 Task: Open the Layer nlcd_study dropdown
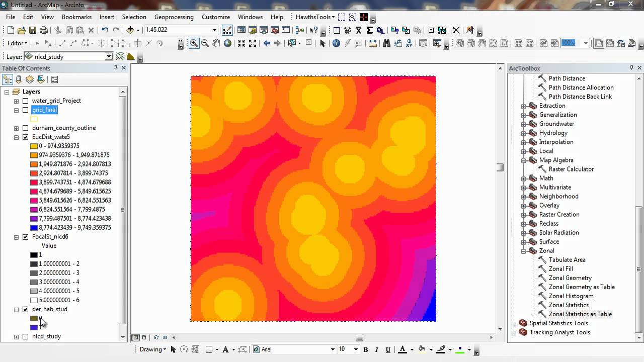point(109,57)
